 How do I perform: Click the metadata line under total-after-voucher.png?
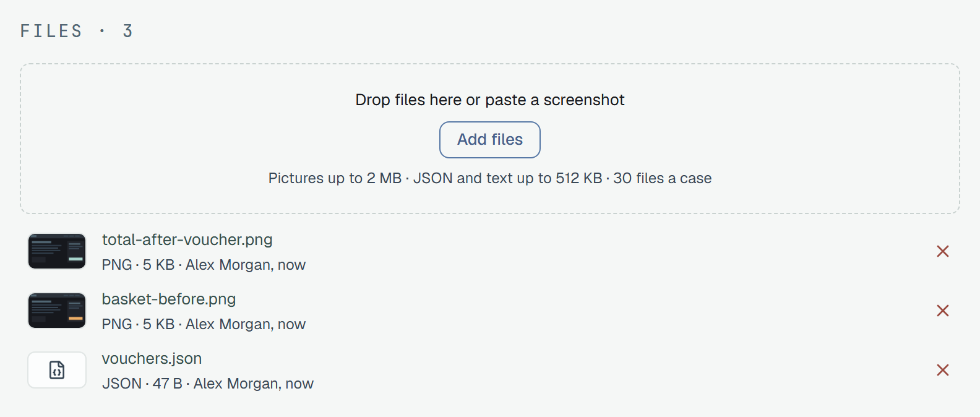[204, 265]
